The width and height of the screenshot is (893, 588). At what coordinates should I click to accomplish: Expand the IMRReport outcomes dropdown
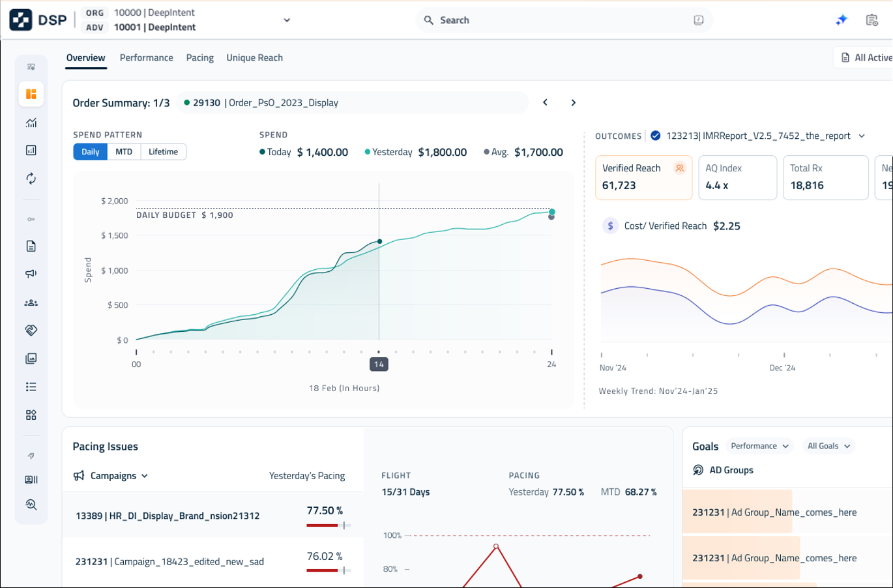862,136
